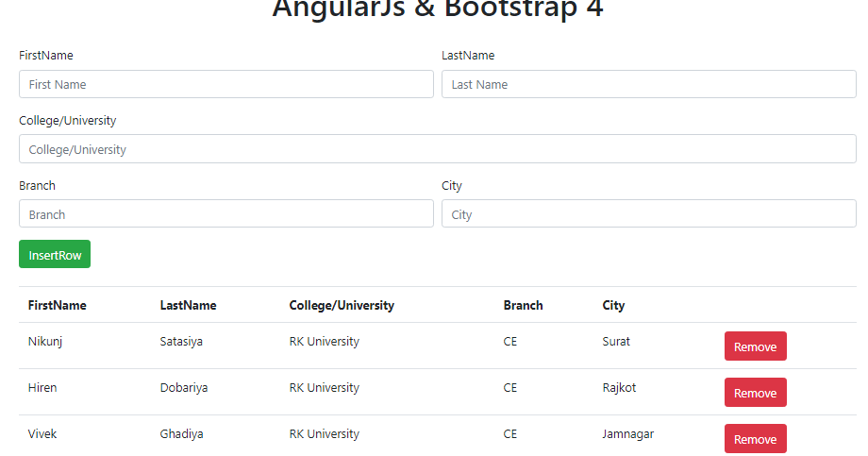The height and width of the screenshot is (456, 868).
Task: Remove the Hiren Dobariya row
Action: pos(755,393)
